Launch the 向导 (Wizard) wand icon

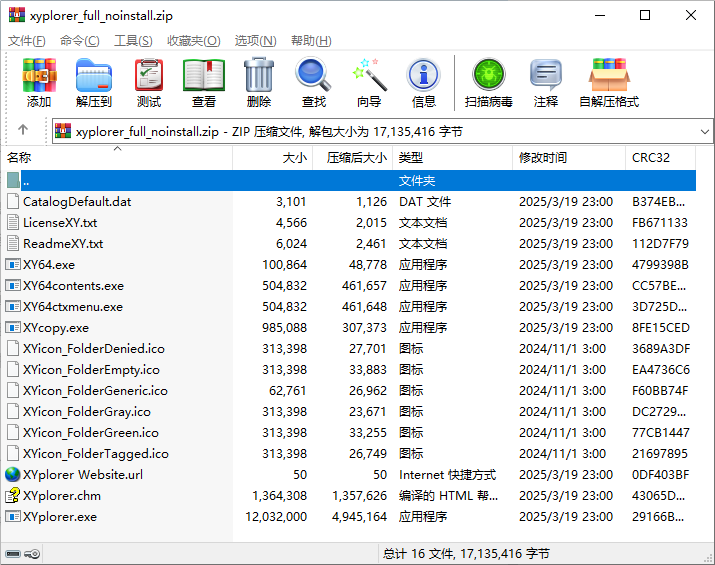point(369,75)
